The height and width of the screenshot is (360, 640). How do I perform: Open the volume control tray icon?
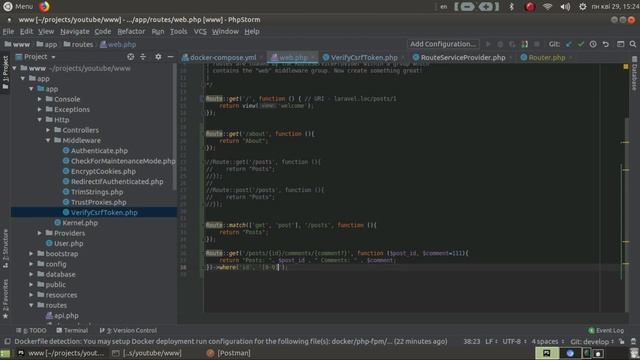pos(565,7)
